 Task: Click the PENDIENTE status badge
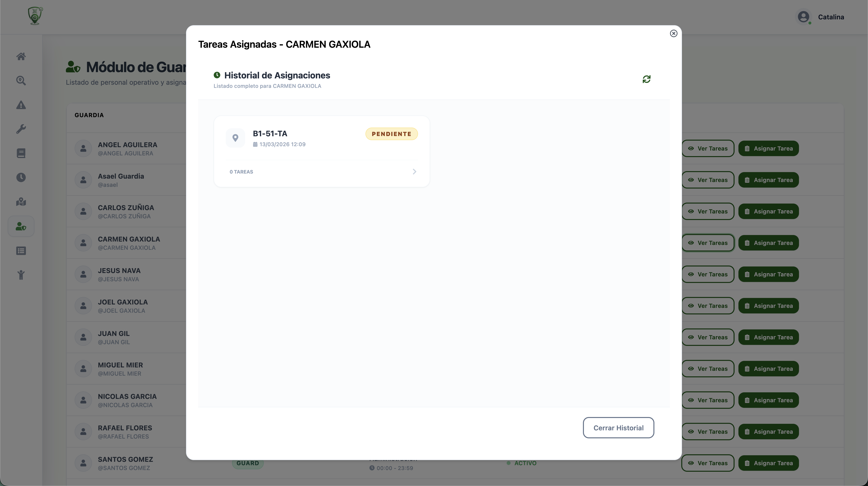coord(392,134)
